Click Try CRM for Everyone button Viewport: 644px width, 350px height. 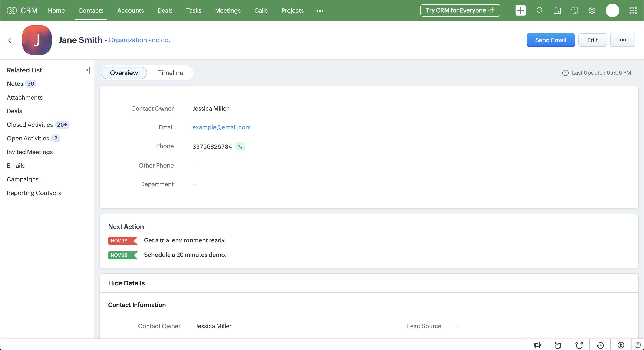click(460, 10)
